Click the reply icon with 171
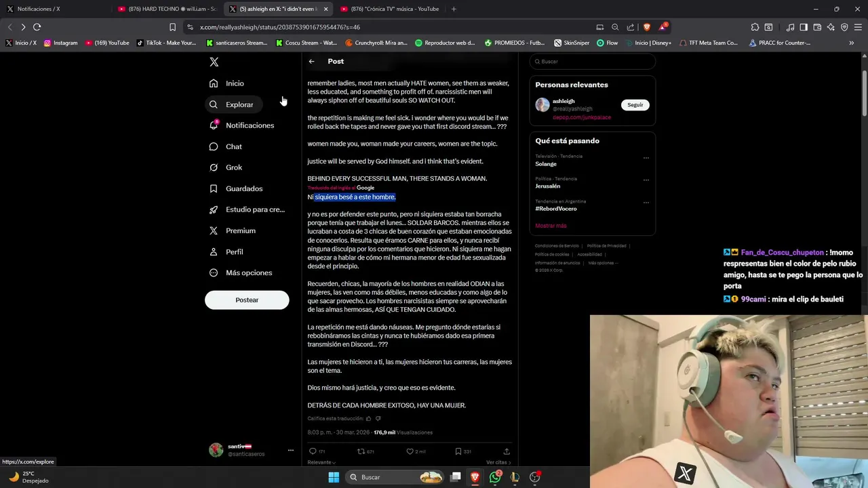The image size is (868, 488). coord(313,451)
